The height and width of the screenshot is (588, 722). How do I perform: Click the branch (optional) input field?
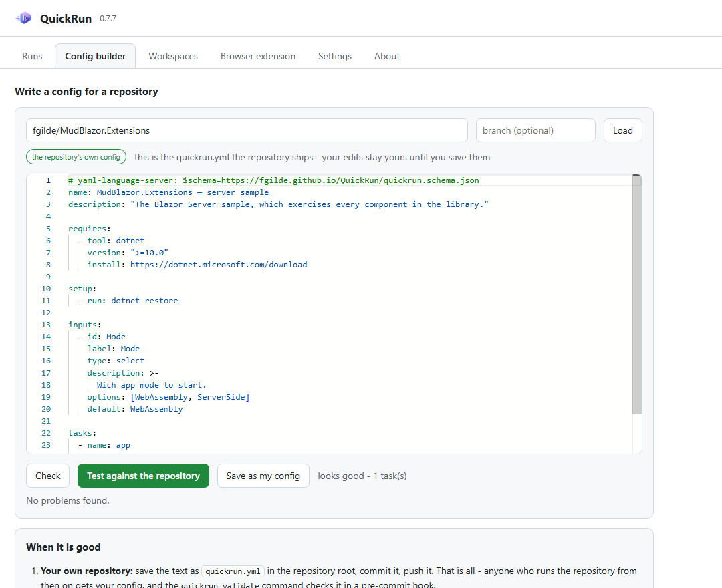pyautogui.click(x=535, y=131)
